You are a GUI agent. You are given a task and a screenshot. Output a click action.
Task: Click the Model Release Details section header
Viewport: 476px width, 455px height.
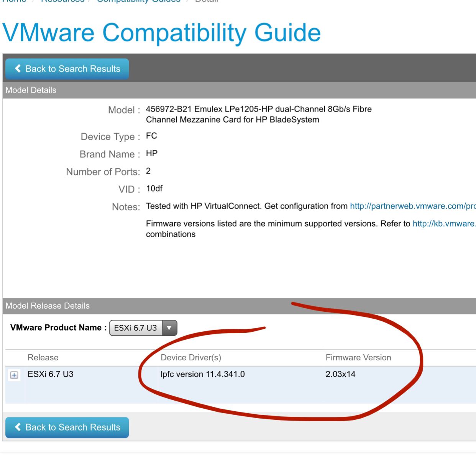point(239,306)
